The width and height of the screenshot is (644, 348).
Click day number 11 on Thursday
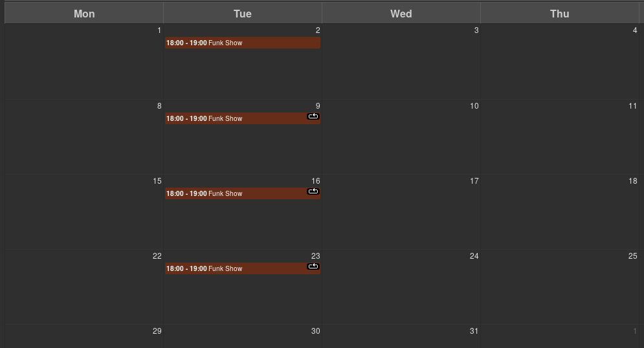pos(633,106)
